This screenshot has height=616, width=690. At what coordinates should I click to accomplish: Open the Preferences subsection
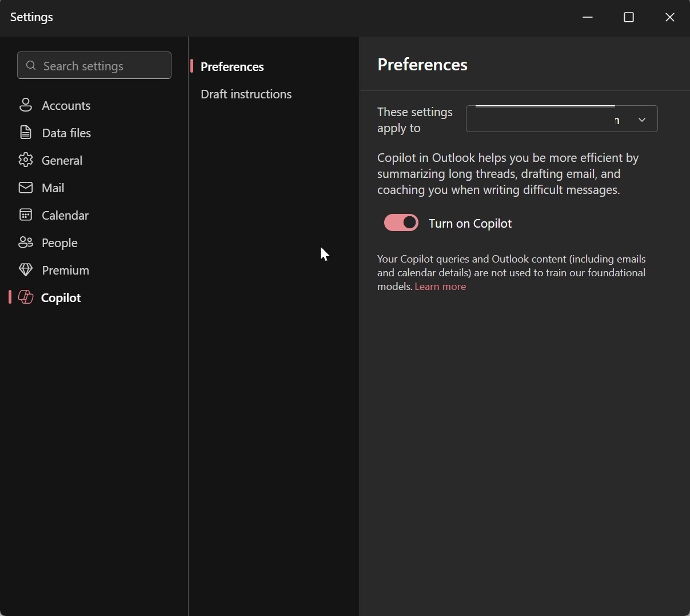tap(233, 67)
